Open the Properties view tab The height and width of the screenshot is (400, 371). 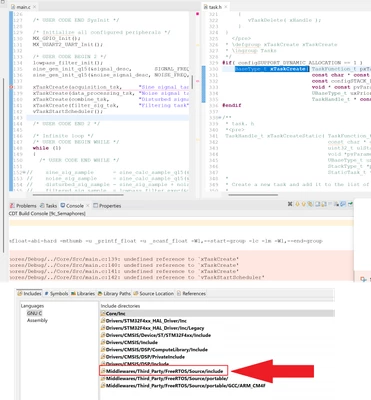[107, 206]
